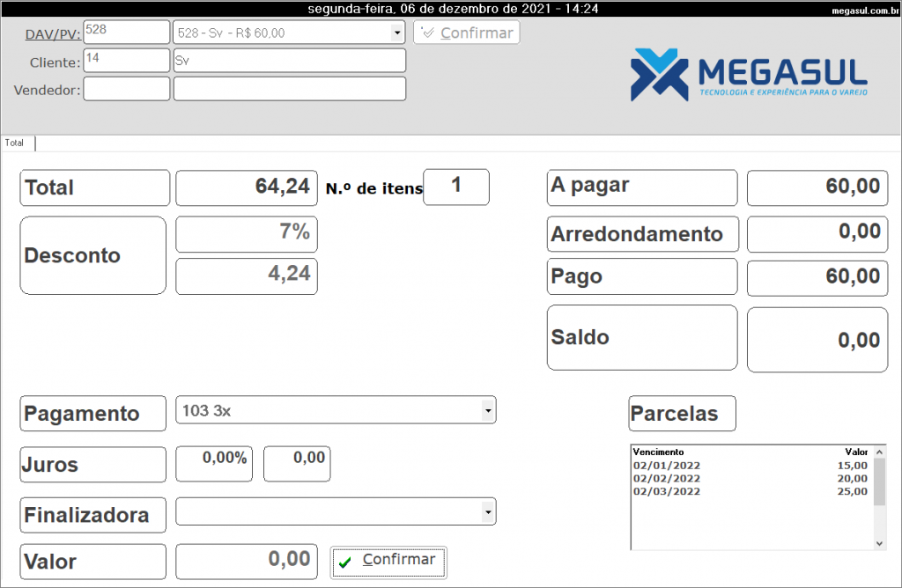This screenshot has height=588, width=902.
Task: Click Parcelas list scrollbar up arrow
Action: click(x=879, y=452)
